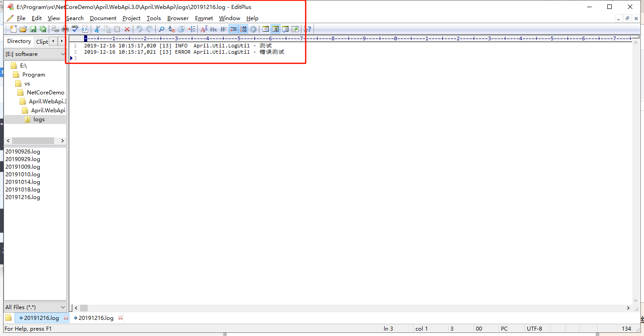Switch to the Cliptext tab
Image resolution: width=644 pixels, height=336 pixels.
point(42,42)
